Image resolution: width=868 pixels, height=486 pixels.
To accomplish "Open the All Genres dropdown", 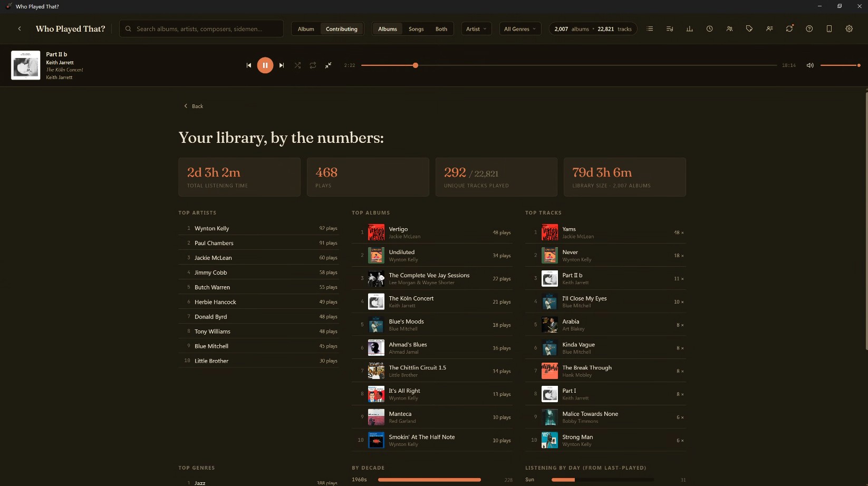I will coord(520,29).
